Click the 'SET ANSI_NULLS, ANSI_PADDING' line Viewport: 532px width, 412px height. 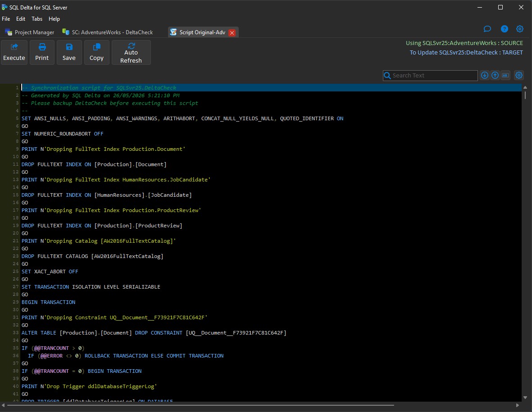(x=182, y=118)
